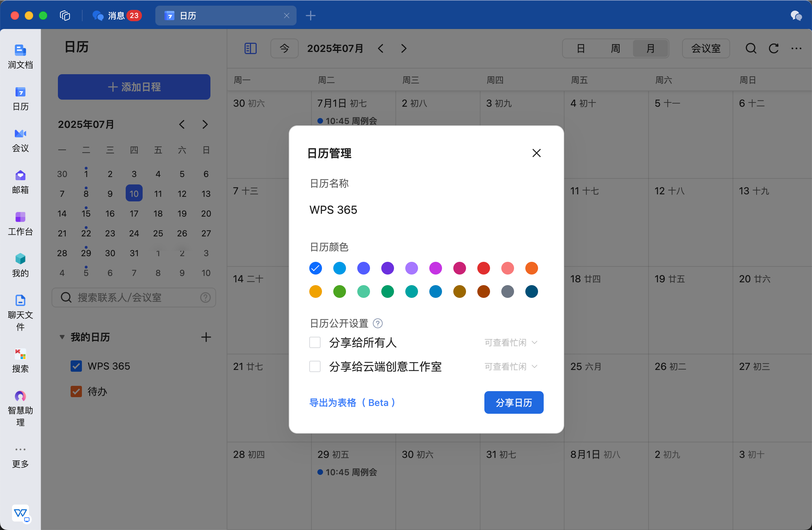Open 会议 in the sidebar

tap(20, 140)
